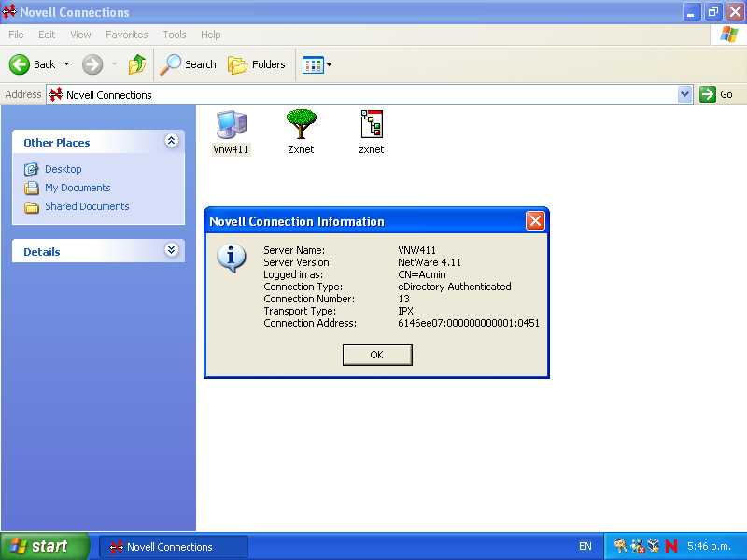This screenshot has width=747, height=560.
Task: Open the Desktop link
Action: pos(63,169)
